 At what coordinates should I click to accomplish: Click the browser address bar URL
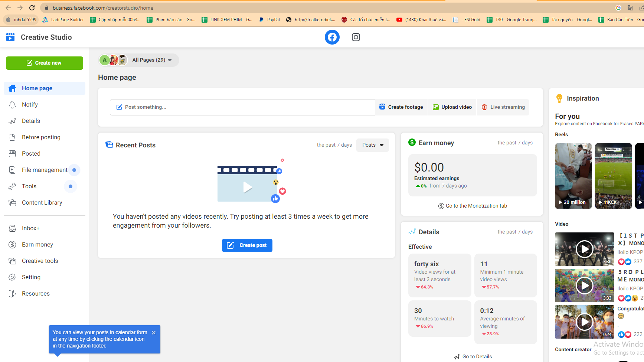[103, 8]
